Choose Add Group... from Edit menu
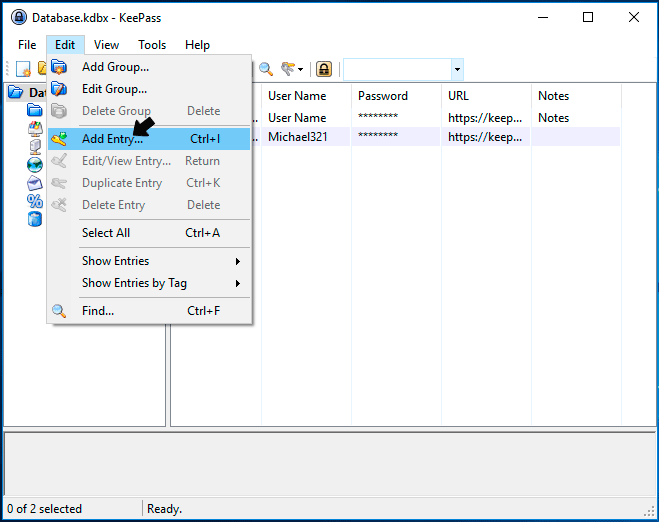 coord(149,67)
